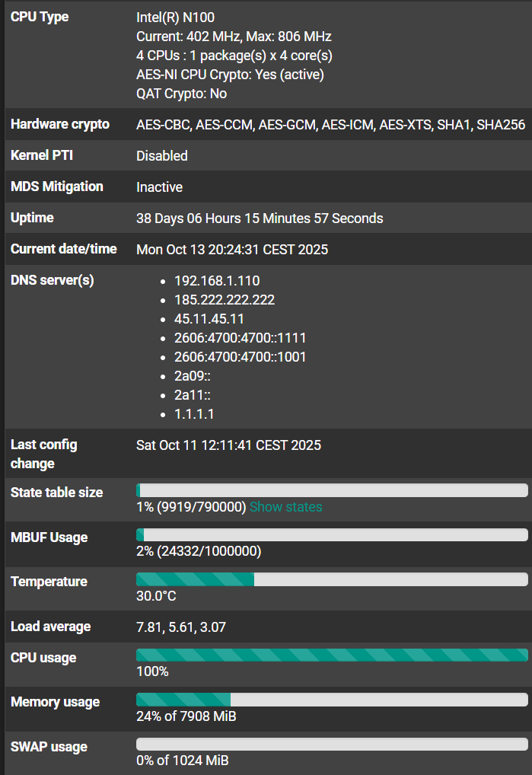Click the Kernel PTI Disabled value
This screenshot has width=532, height=775.
[161, 156]
